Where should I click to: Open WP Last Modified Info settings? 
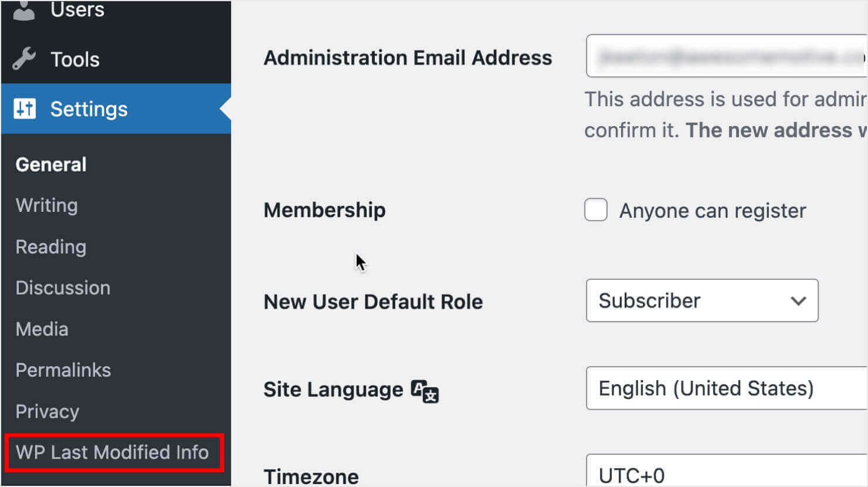tap(111, 452)
